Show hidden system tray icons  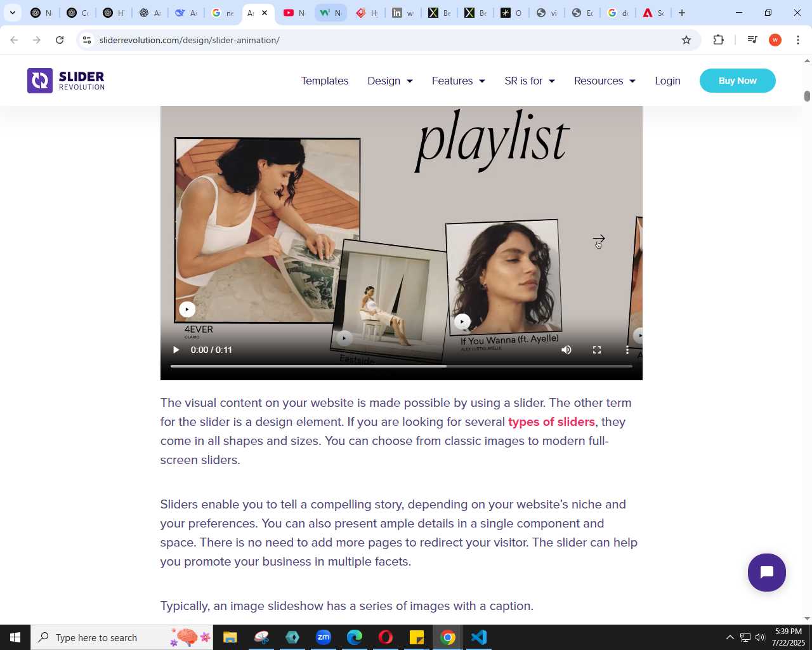pyautogui.click(x=730, y=637)
